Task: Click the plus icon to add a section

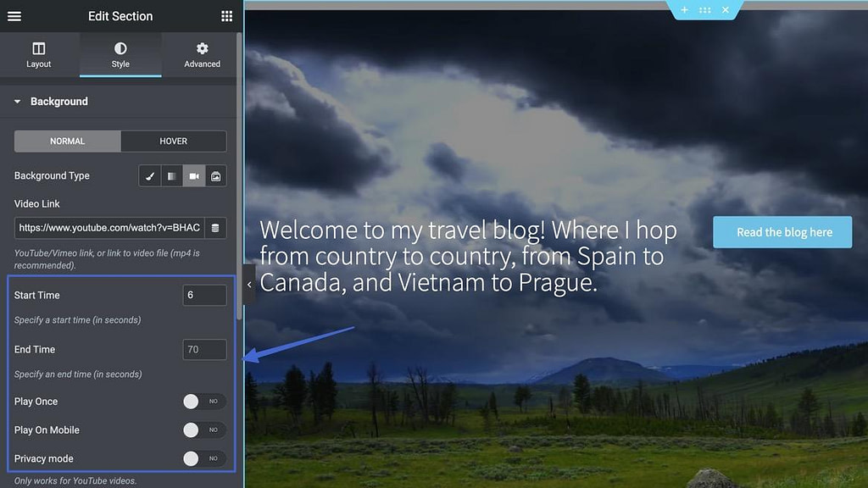Action: tap(684, 10)
